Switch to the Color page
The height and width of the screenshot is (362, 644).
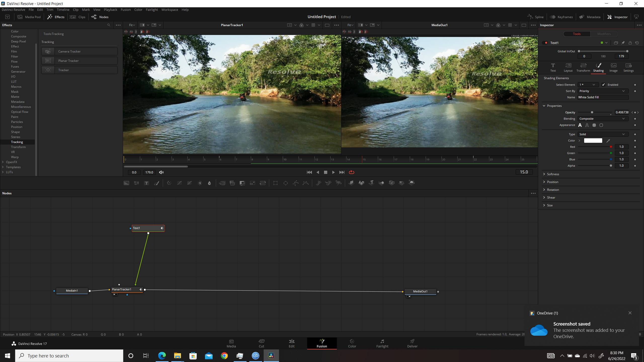click(352, 343)
